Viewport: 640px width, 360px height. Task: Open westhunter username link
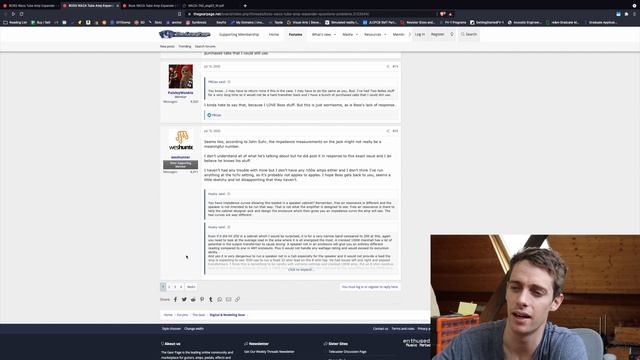pos(180,157)
